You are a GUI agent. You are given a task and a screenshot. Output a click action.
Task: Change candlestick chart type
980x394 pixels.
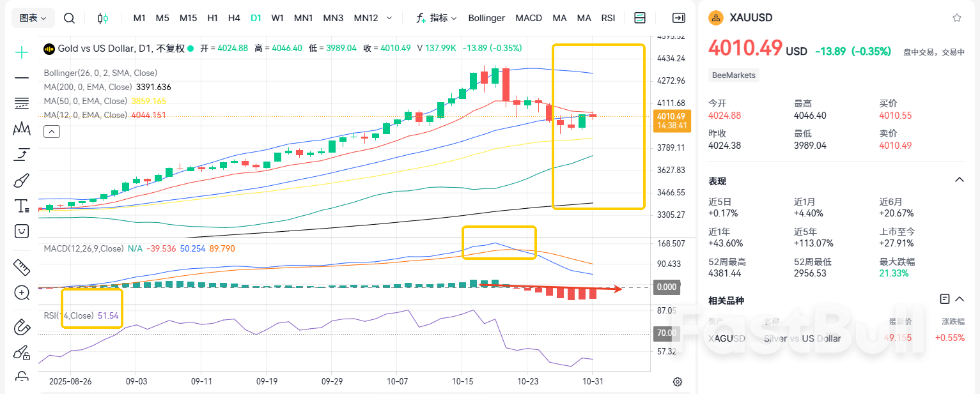(102, 18)
